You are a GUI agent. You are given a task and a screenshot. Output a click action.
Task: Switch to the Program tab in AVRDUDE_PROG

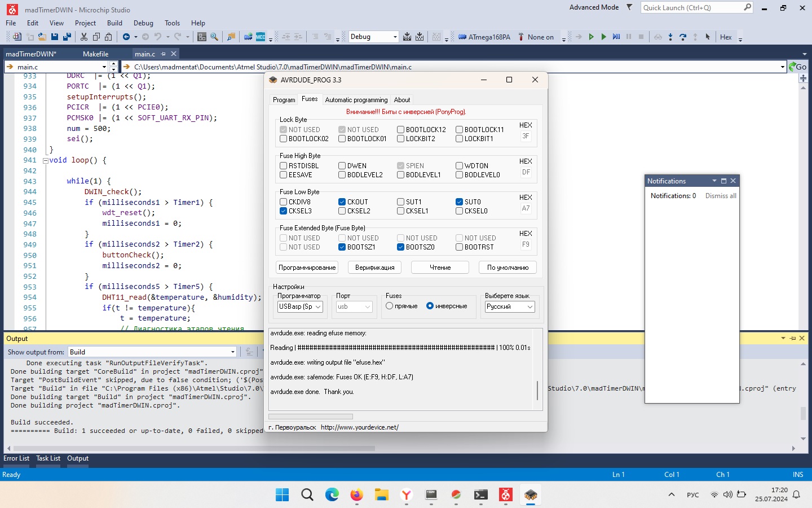284,100
